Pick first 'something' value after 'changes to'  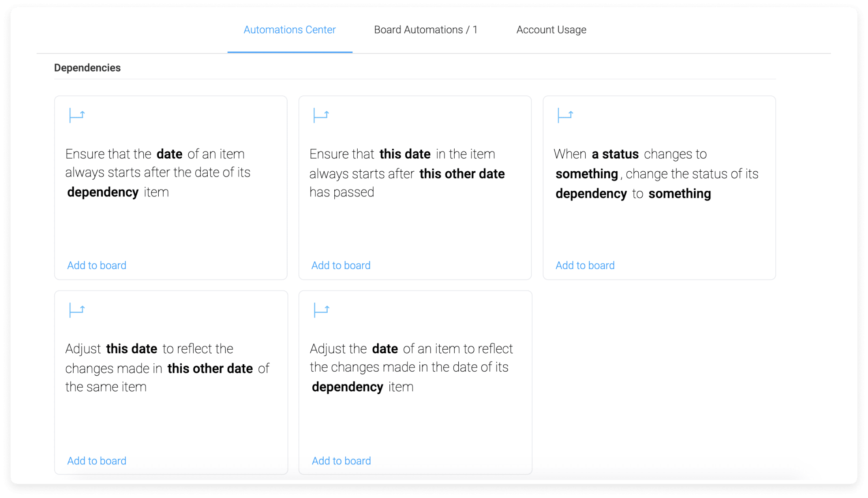coord(587,174)
